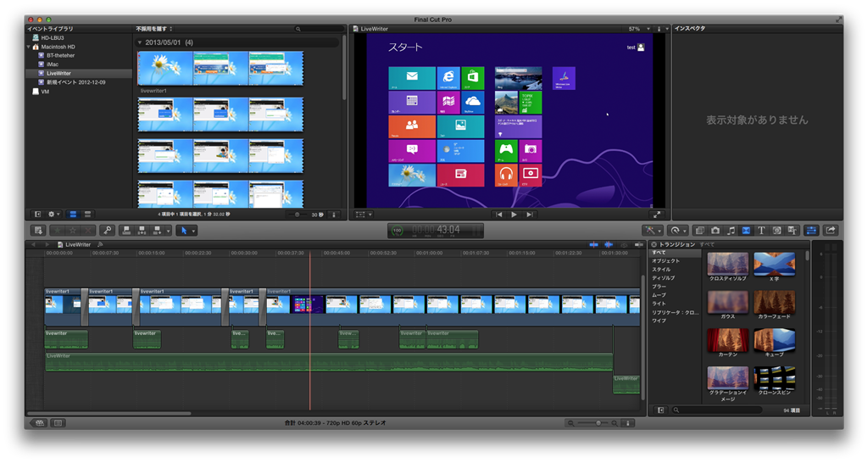
Task: Open the photos browser camera icon
Action: click(715, 231)
